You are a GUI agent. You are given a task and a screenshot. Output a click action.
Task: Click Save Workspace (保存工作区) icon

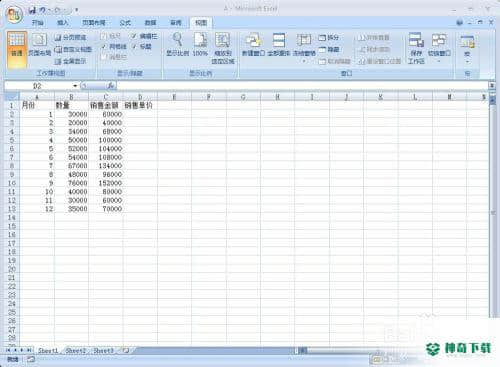416,48
